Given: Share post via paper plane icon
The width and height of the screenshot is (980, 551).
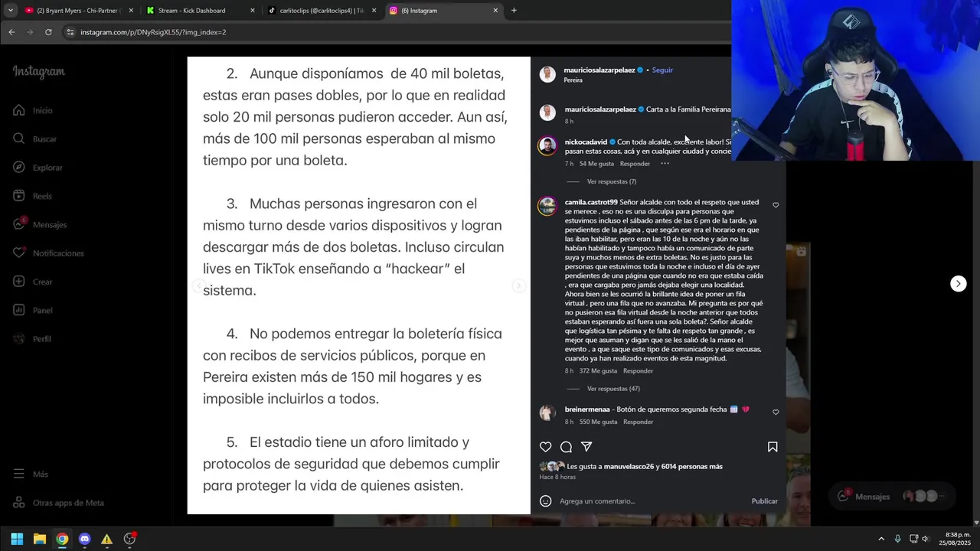Looking at the screenshot, I should 586,447.
